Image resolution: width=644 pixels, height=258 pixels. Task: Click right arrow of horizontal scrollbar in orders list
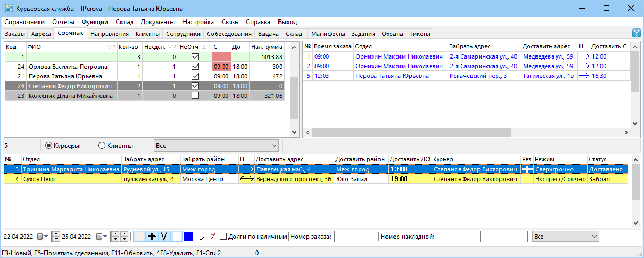coord(626,132)
